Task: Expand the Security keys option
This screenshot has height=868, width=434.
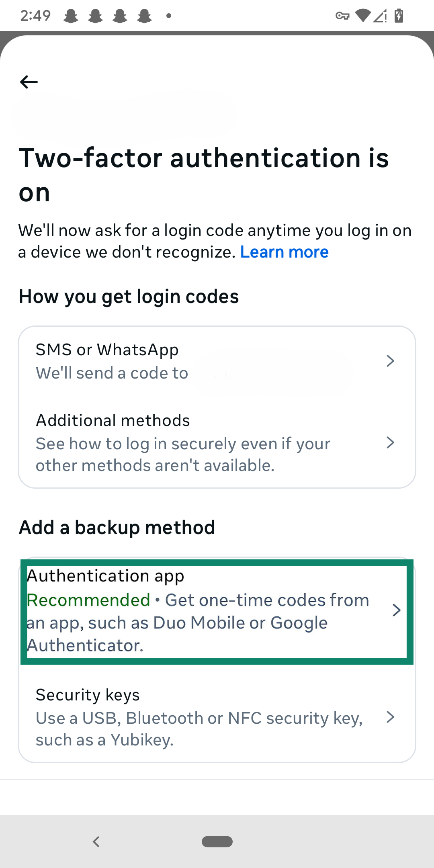Action: tap(391, 717)
